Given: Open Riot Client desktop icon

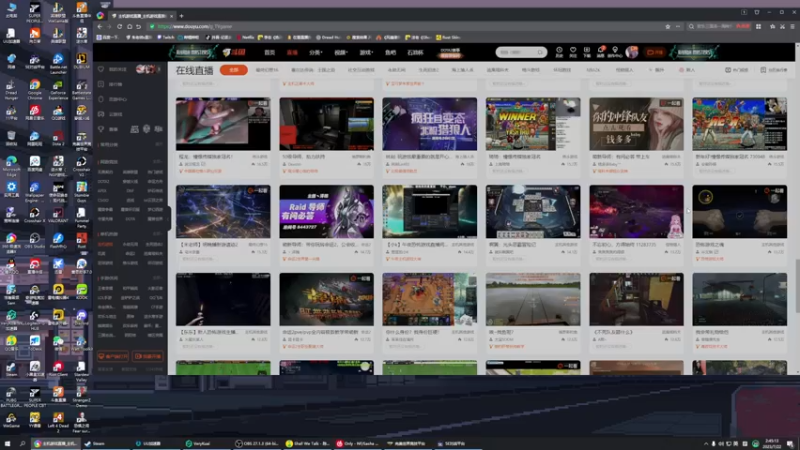Looking at the screenshot, I should 58,368.
